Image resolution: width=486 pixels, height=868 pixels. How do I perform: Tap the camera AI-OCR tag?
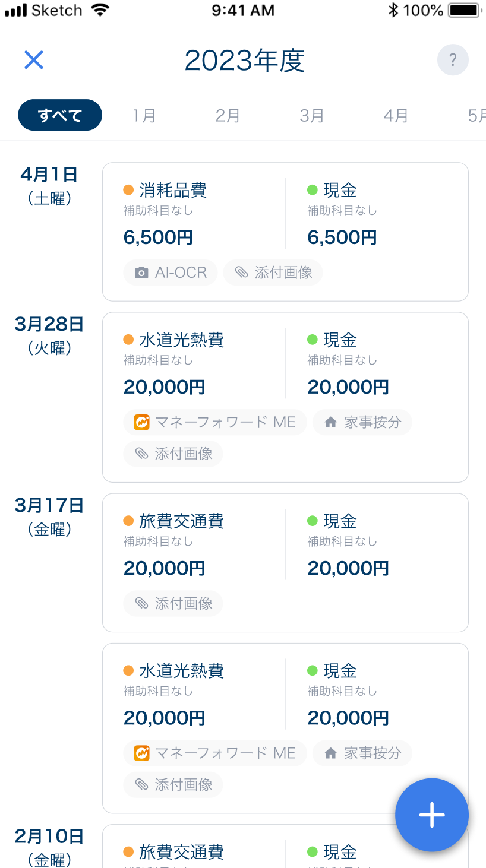click(171, 273)
